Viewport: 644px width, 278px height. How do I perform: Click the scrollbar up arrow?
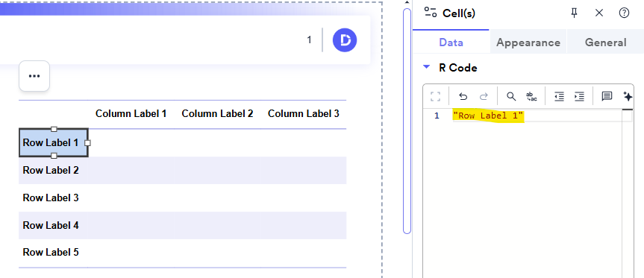pyautogui.click(x=407, y=2)
